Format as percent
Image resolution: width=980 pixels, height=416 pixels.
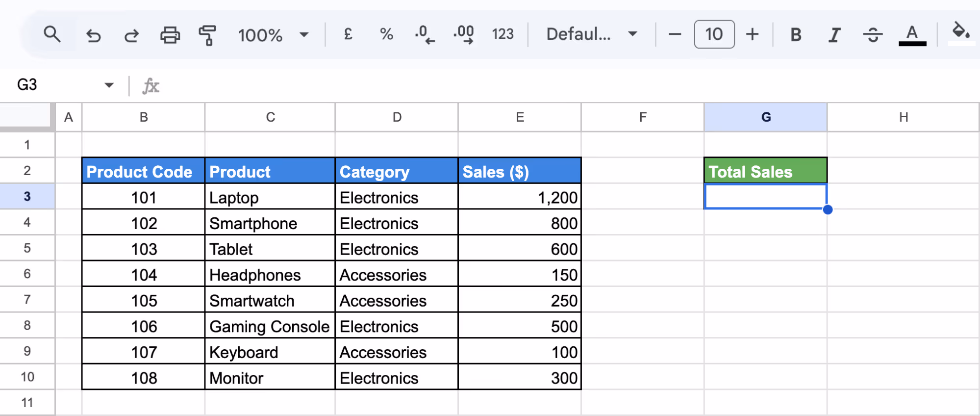coord(386,34)
